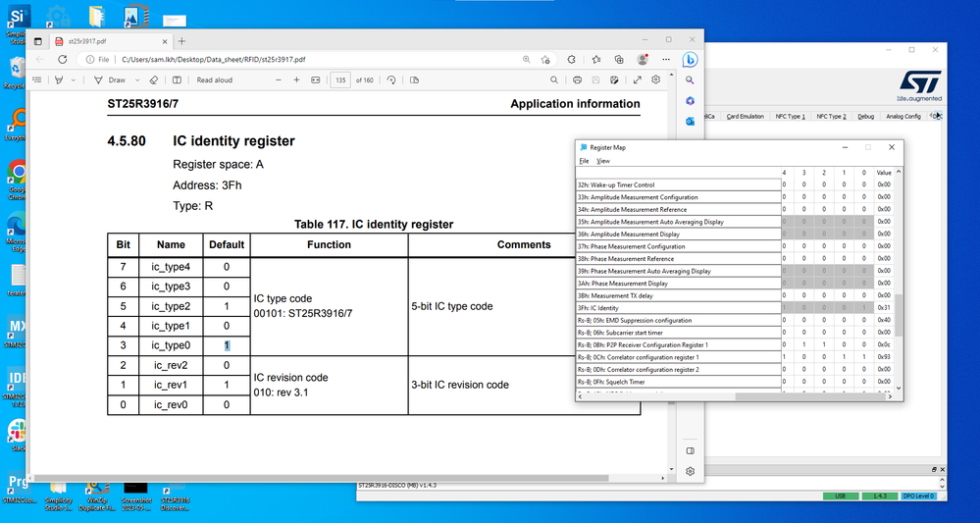Click Register Map vertical scrollbar thumb
The image size is (980, 523).
click(899, 316)
